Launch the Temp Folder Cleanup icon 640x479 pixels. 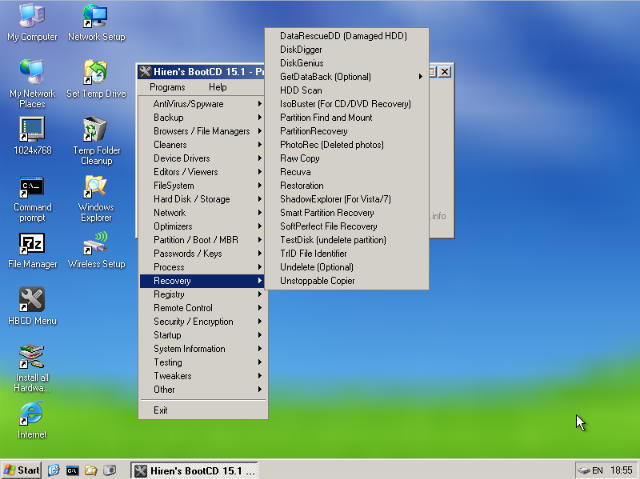coord(96,131)
